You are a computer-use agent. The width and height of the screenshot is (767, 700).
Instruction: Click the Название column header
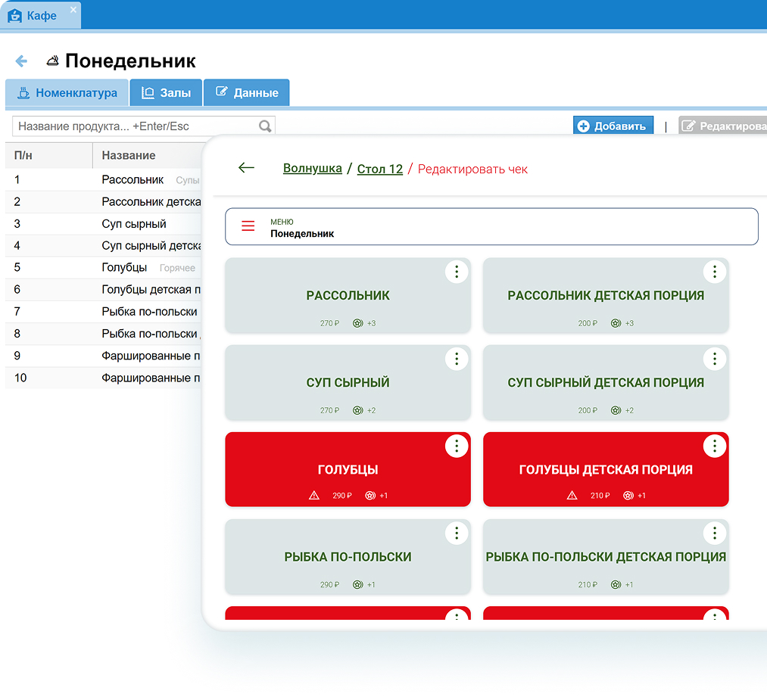(147, 155)
